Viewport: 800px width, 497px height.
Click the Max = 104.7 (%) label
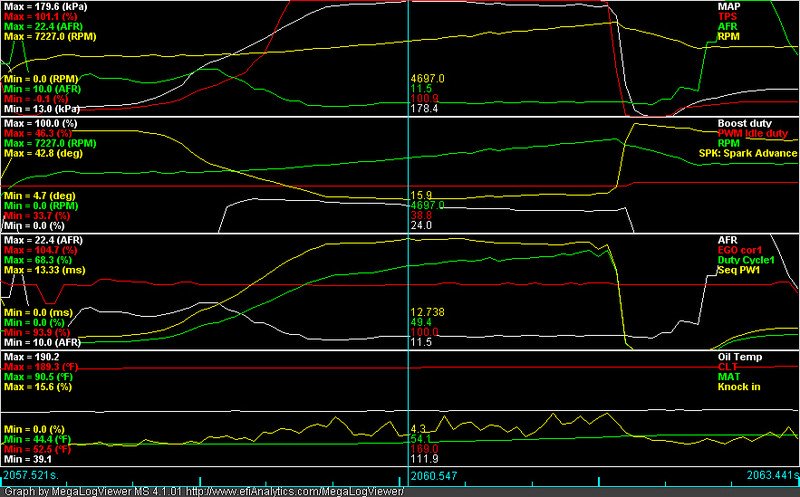click(41, 251)
